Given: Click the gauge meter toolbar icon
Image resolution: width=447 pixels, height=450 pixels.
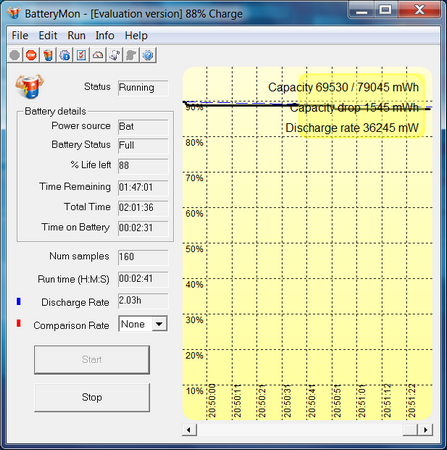Looking at the screenshot, I should pyautogui.click(x=98, y=55).
